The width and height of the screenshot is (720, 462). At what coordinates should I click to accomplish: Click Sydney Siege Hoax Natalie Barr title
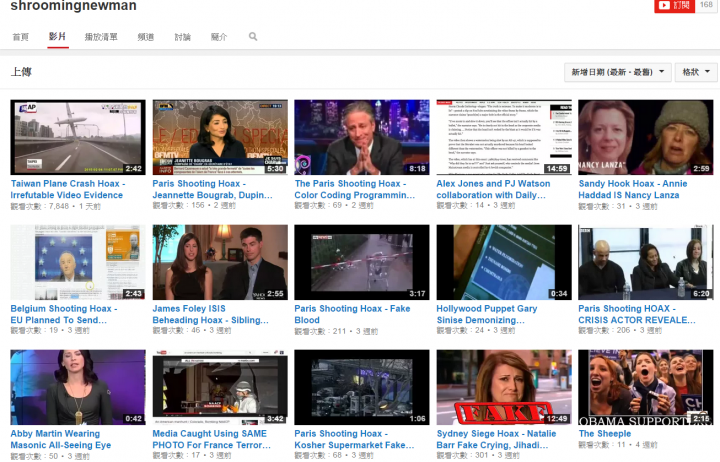point(496,439)
